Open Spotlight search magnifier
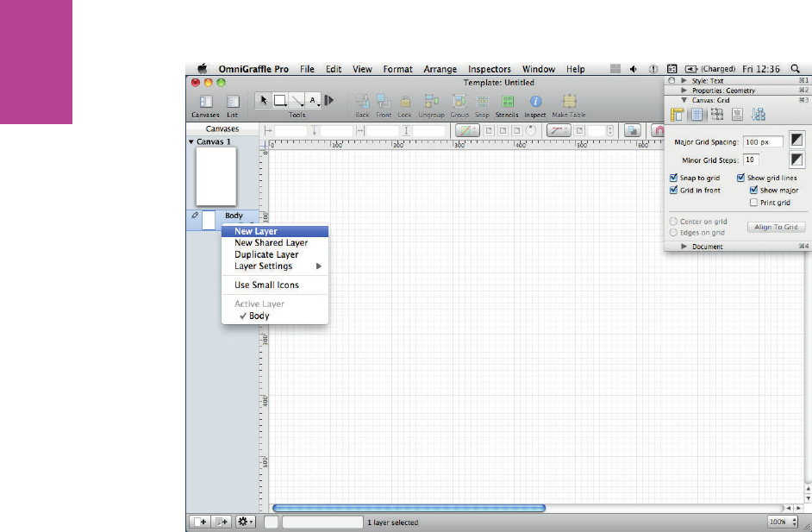812x532 pixels. (795, 69)
